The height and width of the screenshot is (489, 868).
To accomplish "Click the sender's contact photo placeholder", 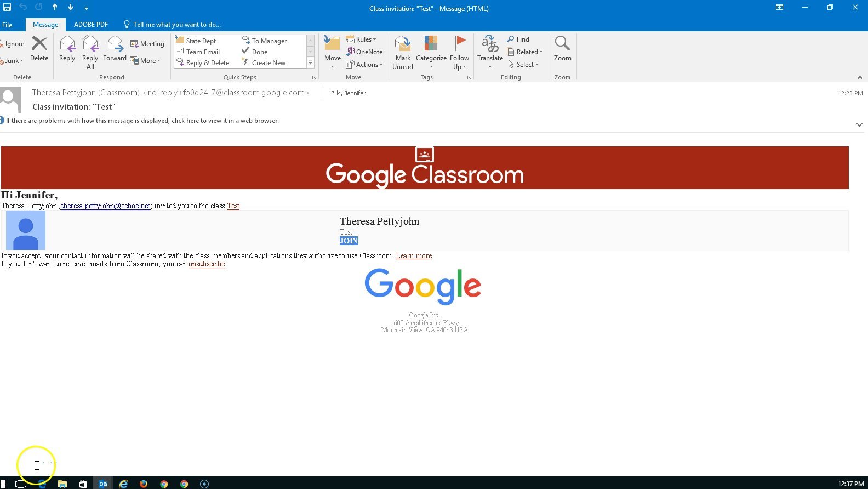I will (x=10, y=99).
